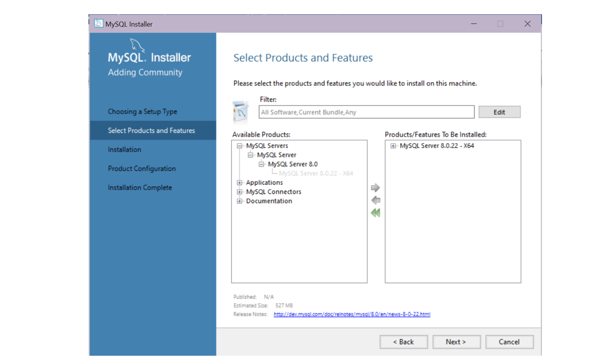The height and width of the screenshot is (364, 611).
Task: Collapse the MySQL Server 8.0 node
Action: 261,164
